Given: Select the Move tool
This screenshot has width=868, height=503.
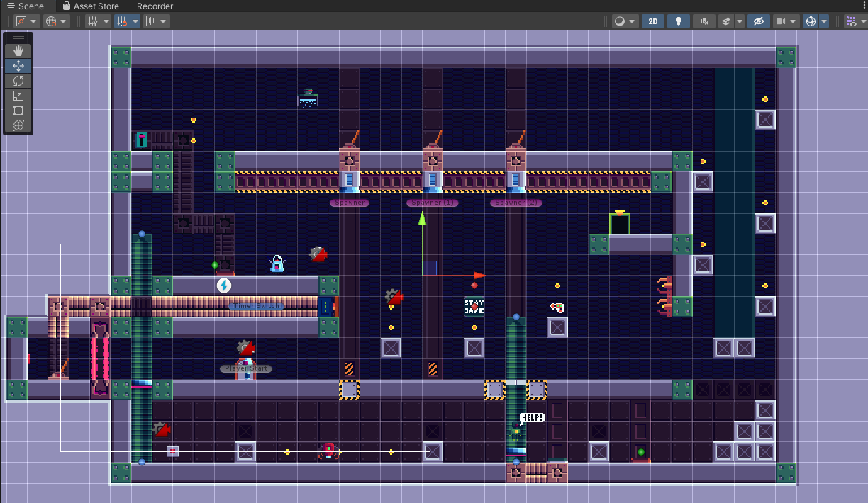Looking at the screenshot, I should (18, 66).
